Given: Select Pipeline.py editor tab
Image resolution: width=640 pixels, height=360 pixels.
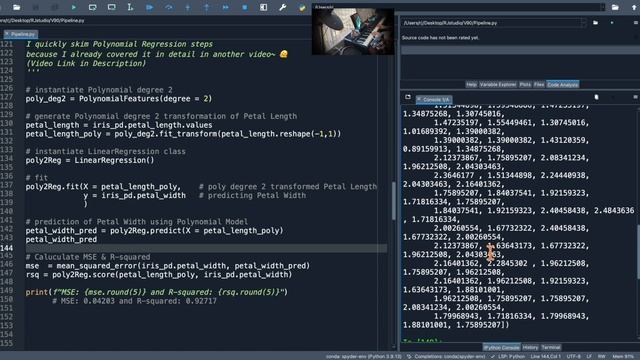Looking at the screenshot, I should pos(21,34).
